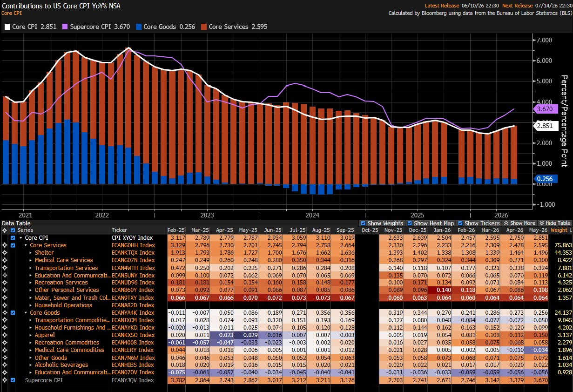Click the diamond icon beside Medical Care Services

pos(5,260)
